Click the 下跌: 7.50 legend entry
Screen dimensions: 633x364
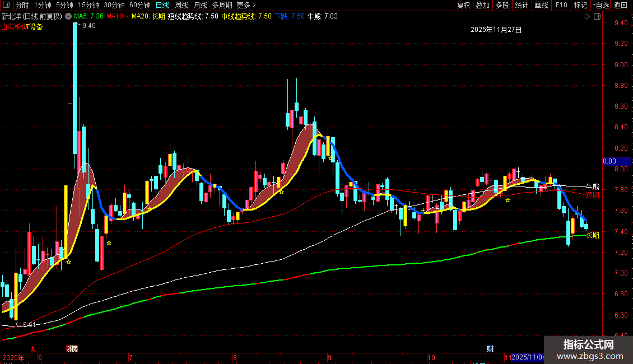point(290,17)
